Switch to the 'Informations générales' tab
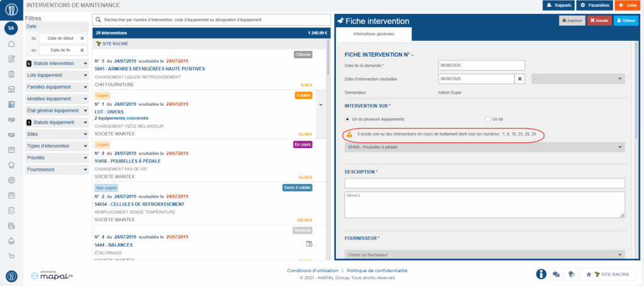Image resolution: width=644 pixels, height=286 pixels. point(374,33)
